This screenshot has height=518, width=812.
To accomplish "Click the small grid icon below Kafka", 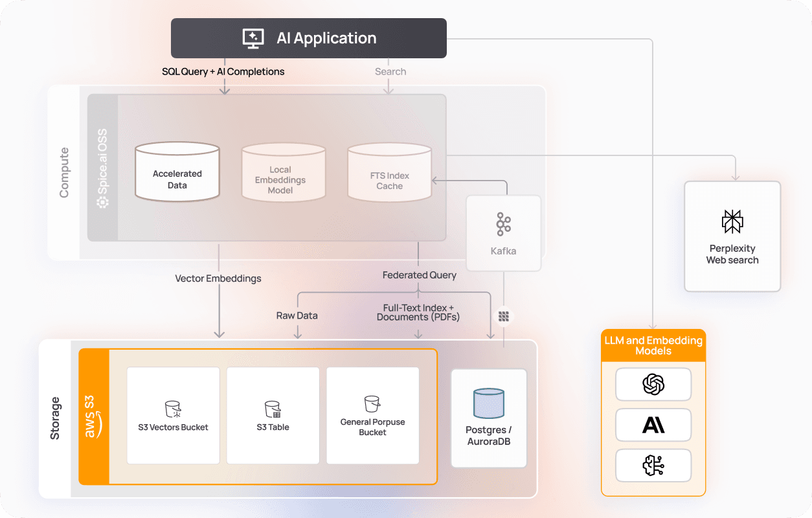I will 504,317.
